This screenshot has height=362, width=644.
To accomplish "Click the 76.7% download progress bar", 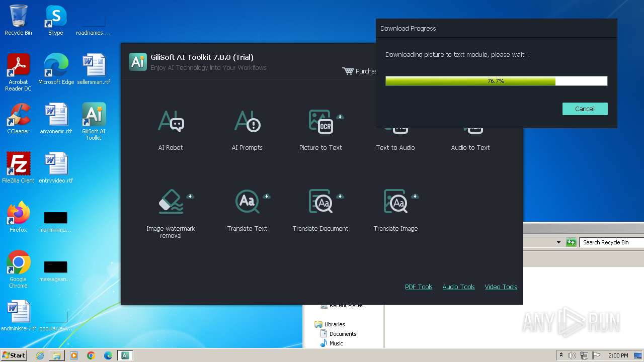I will click(x=496, y=81).
